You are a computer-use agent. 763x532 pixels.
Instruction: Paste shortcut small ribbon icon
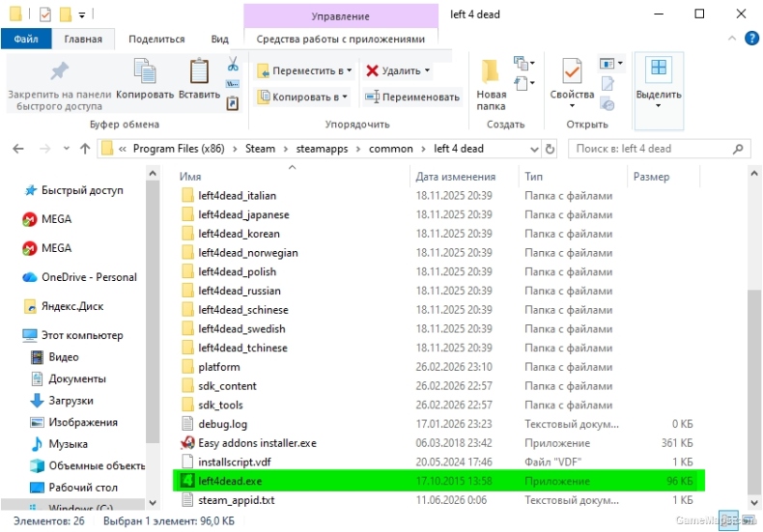pos(233,103)
